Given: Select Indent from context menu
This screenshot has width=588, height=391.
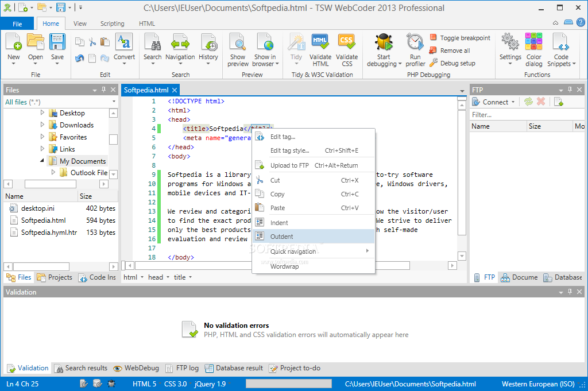Looking at the screenshot, I should pos(314,223).
